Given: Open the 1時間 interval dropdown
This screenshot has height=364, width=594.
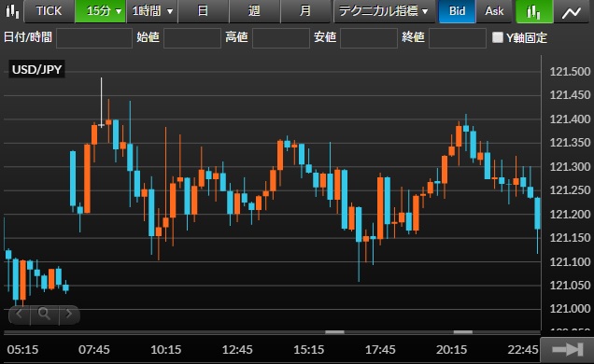Looking at the screenshot, I should [152, 11].
